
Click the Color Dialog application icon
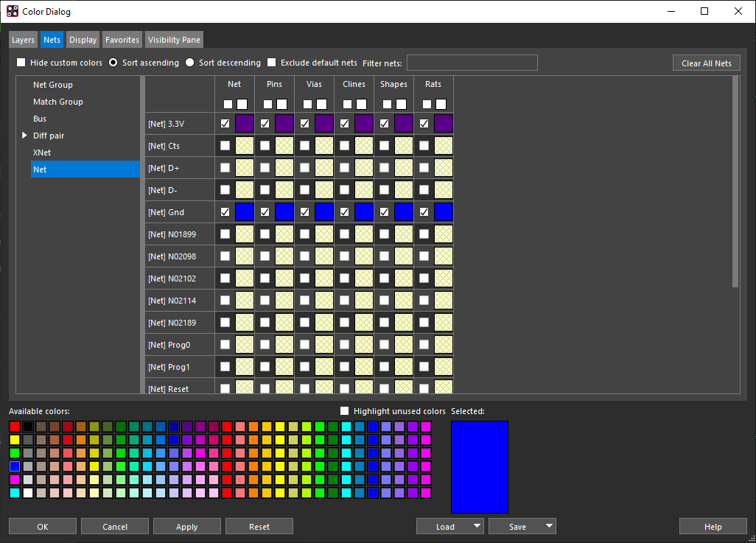pos(13,11)
